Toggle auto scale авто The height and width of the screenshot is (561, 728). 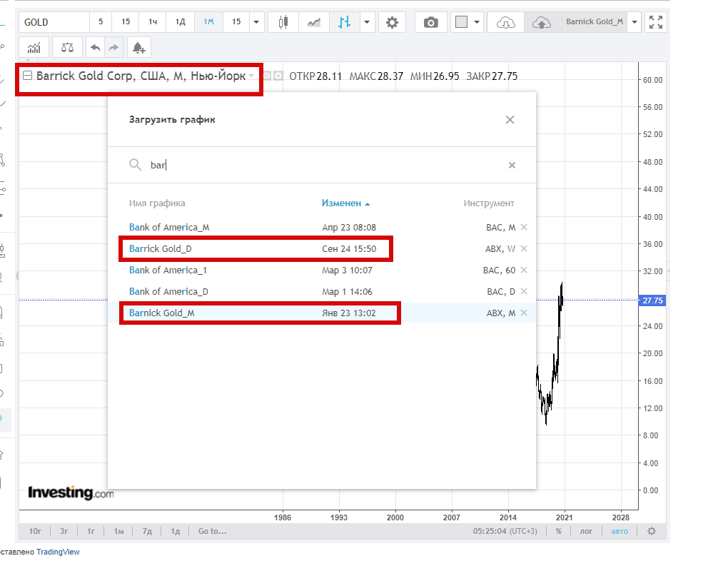click(x=620, y=531)
